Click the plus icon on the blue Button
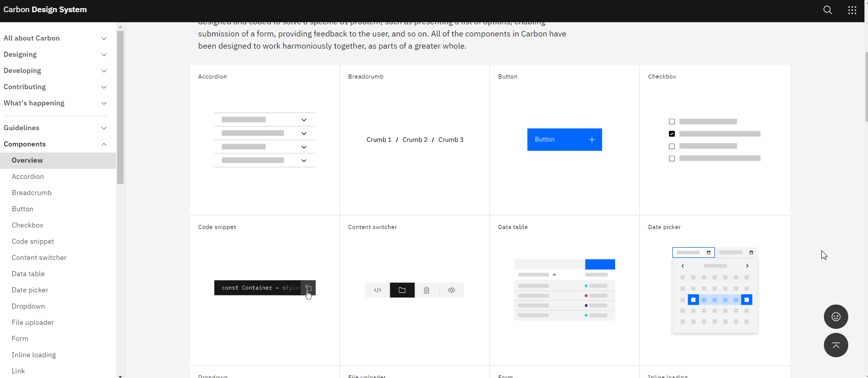The image size is (868, 378). (591, 140)
